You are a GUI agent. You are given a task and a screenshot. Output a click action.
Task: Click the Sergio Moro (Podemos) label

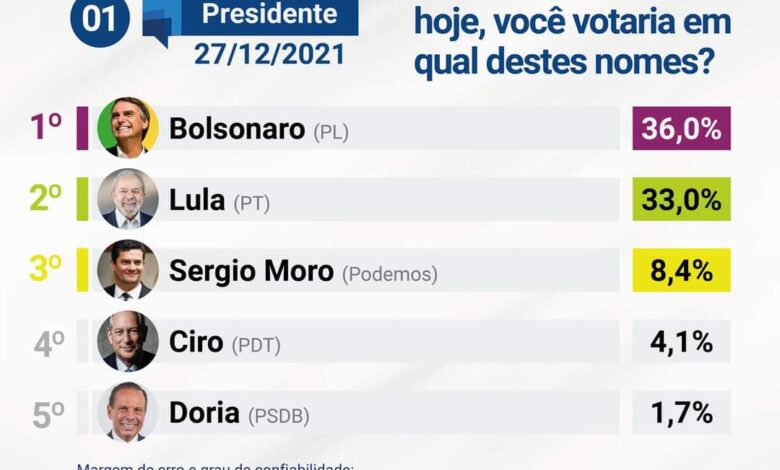303,272
